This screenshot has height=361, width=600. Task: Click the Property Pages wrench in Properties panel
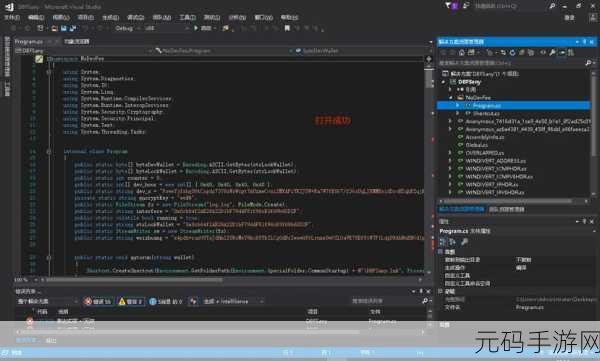coord(464,242)
